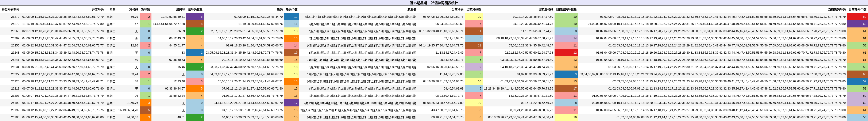Viewport: 868px width, 121px height.
Task: Select period number 26248
Action: coord(15,53)
